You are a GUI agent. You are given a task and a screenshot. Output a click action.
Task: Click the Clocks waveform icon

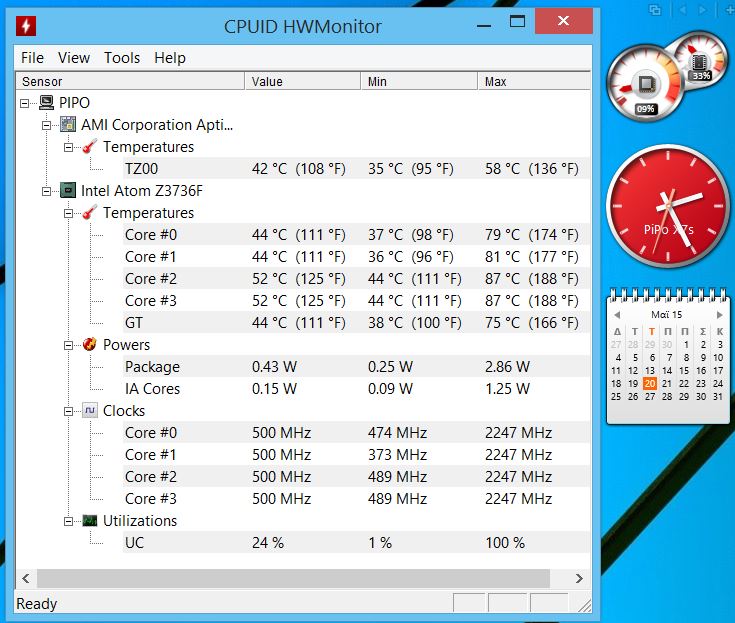[90, 410]
